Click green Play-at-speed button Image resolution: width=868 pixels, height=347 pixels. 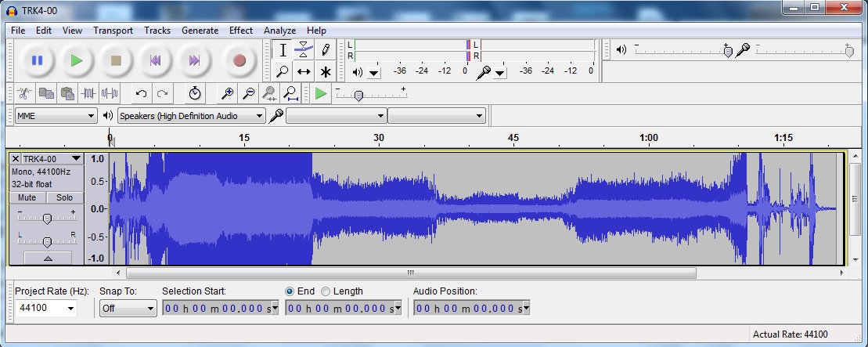(321, 93)
